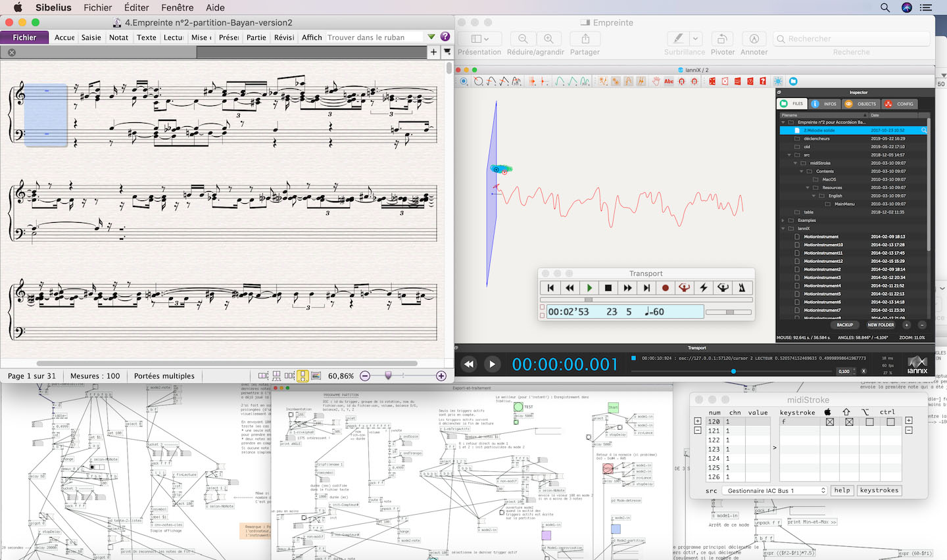Viewport: 947px width, 560px height.
Task: Open macOS Control Center menu icon
Action: click(x=926, y=8)
